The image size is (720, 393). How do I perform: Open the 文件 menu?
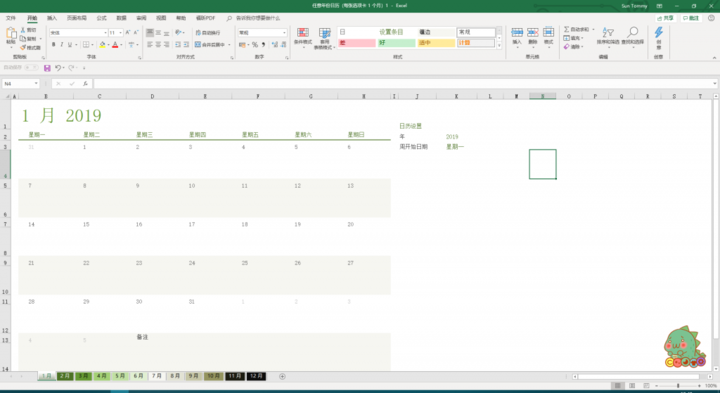[x=11, y=18]
